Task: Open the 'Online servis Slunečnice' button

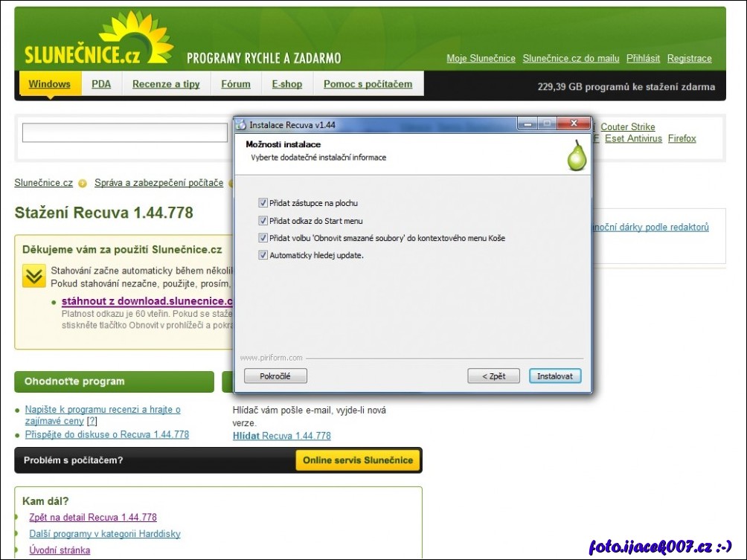Action: coord(358,460)
